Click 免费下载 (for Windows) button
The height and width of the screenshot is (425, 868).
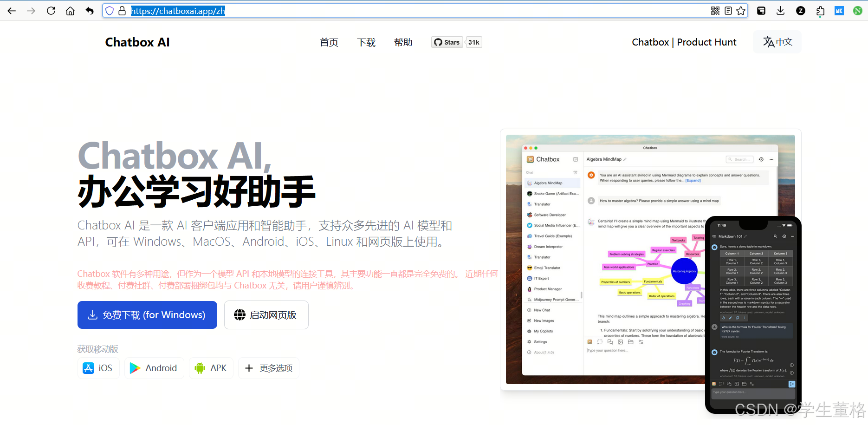tap(147, 315)
